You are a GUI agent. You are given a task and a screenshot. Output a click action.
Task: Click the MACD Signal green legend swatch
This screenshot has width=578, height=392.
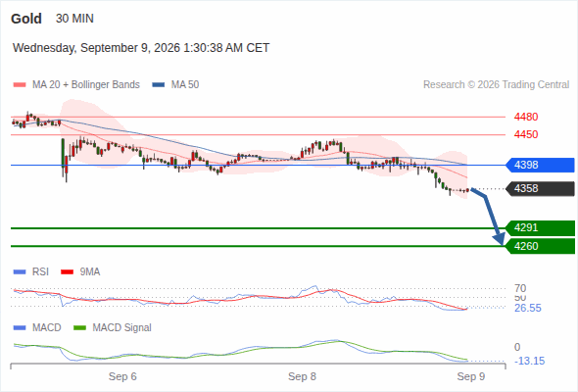tap(79, 328)
